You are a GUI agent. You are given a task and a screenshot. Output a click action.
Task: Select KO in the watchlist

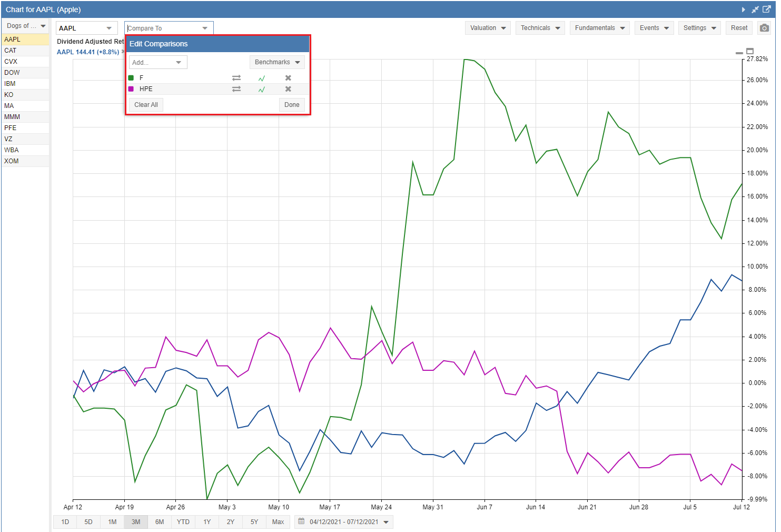click(25, 95)
